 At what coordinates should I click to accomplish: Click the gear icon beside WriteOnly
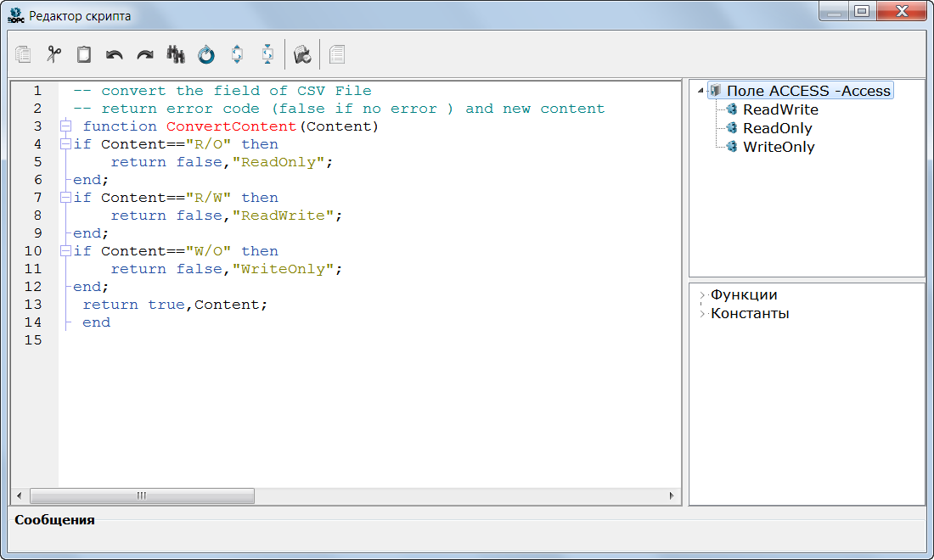732,147
